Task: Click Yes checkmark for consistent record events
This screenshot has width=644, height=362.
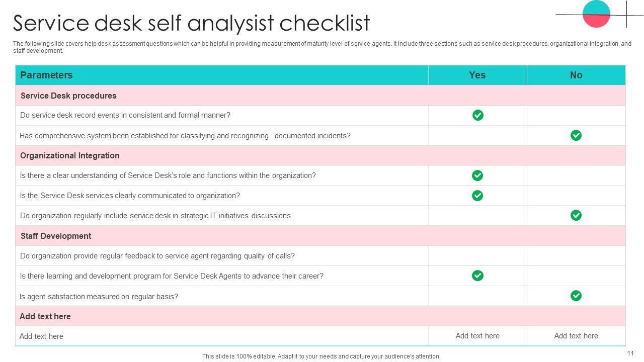Action: tap(477, 115)
